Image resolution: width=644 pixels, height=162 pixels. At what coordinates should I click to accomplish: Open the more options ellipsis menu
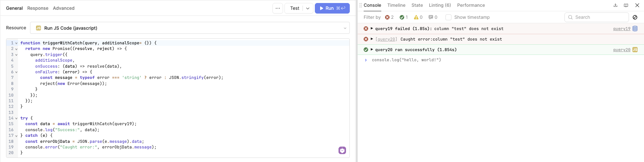point(278,8)
